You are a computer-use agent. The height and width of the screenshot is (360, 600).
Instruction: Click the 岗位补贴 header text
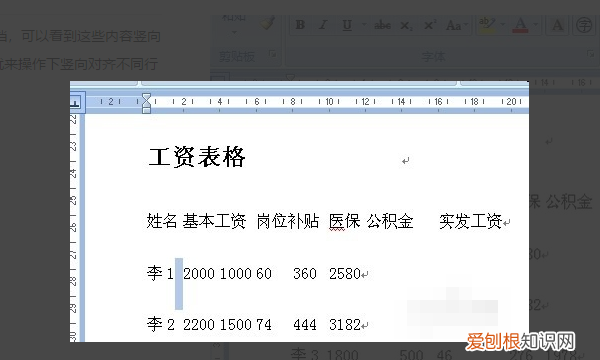coord(288,221)
